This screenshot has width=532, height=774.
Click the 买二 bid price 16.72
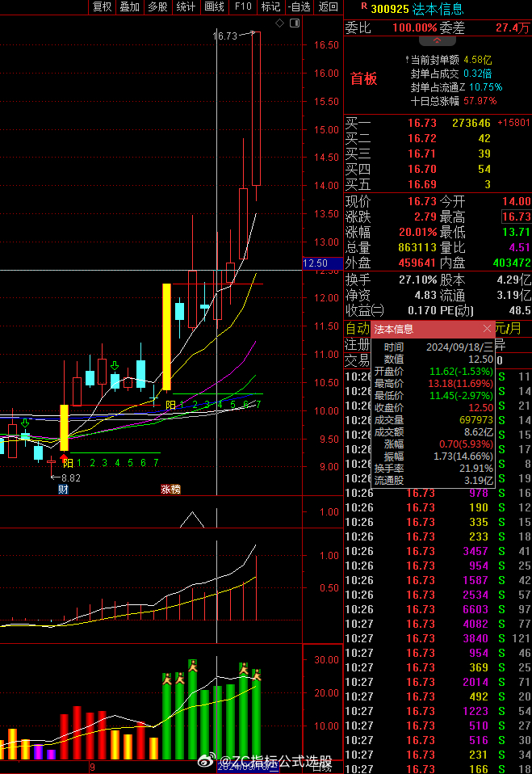click(x=422, y=138)
